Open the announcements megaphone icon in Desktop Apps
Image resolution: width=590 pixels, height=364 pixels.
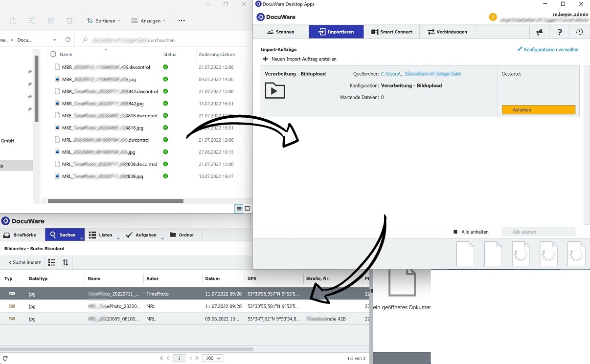[539, 32]
